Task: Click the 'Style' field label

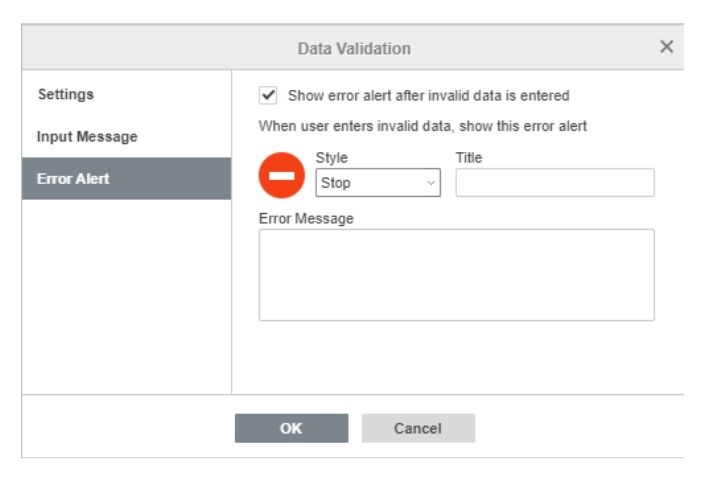Action: (x=332, y=158)
